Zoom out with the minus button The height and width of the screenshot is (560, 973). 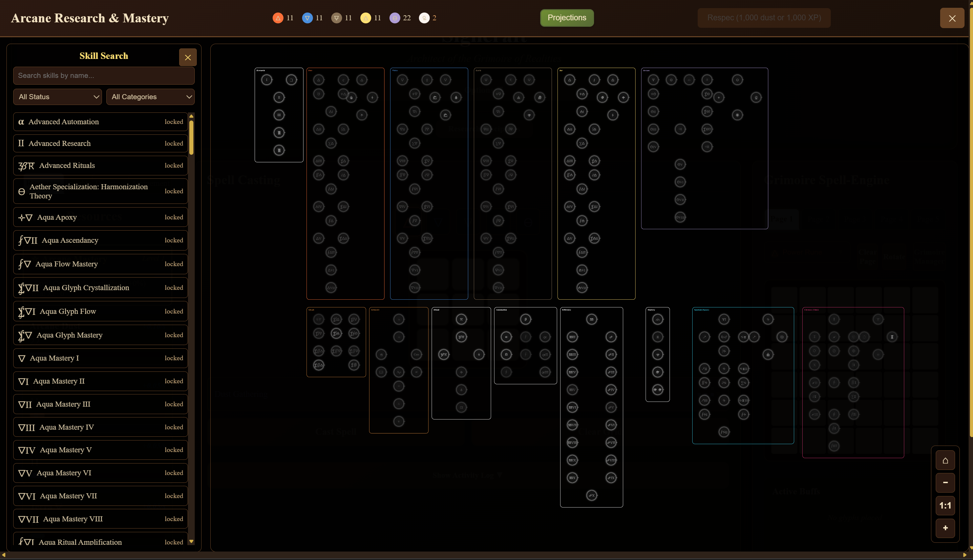click(945, 483)
